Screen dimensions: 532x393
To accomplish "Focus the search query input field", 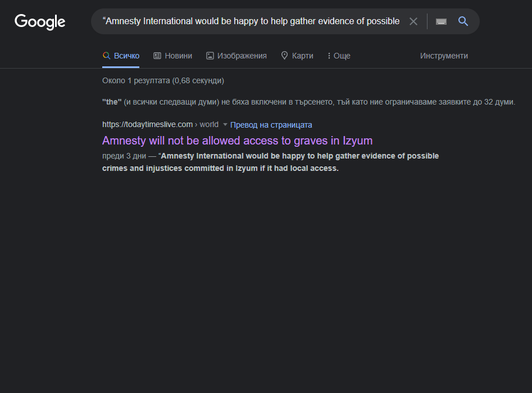I will pyautogui.click(x=251, y=21).
